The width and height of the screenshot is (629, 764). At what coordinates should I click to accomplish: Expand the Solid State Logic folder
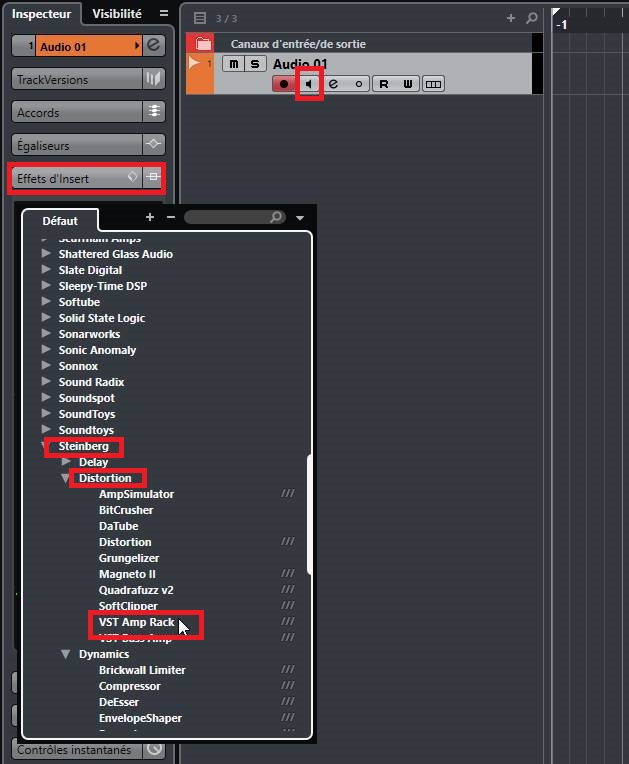[46, 318]
